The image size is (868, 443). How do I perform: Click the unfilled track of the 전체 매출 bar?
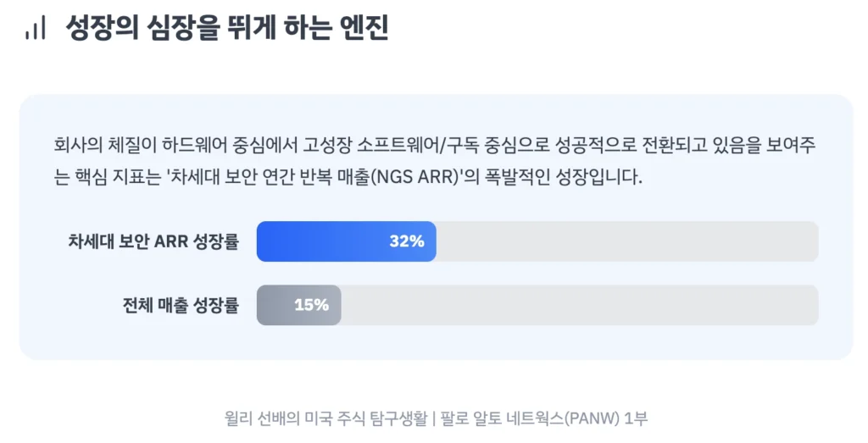click(x=580, y=305)
